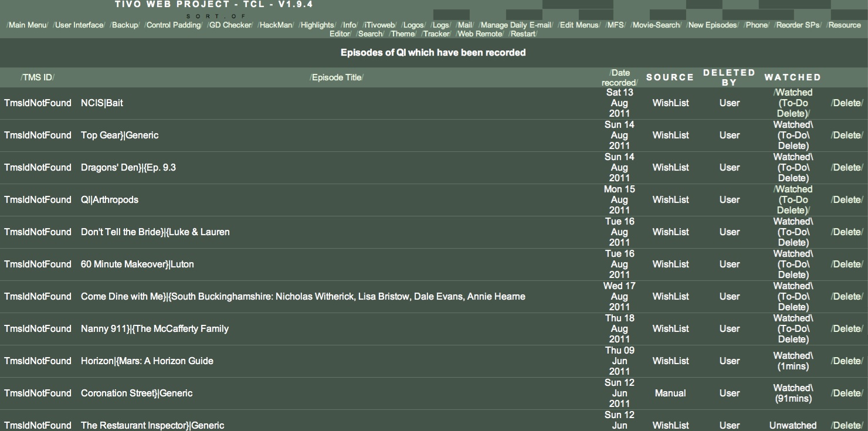Open the Backup menu item

pos(124,25)
